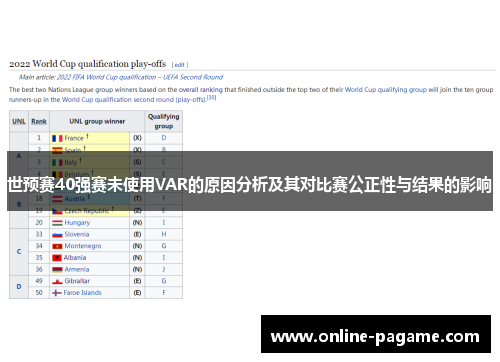Click rank number 35 in Albania row
The width and height of the screenshot is (500, 362).
pyautogui.click(x=39, y=258)
